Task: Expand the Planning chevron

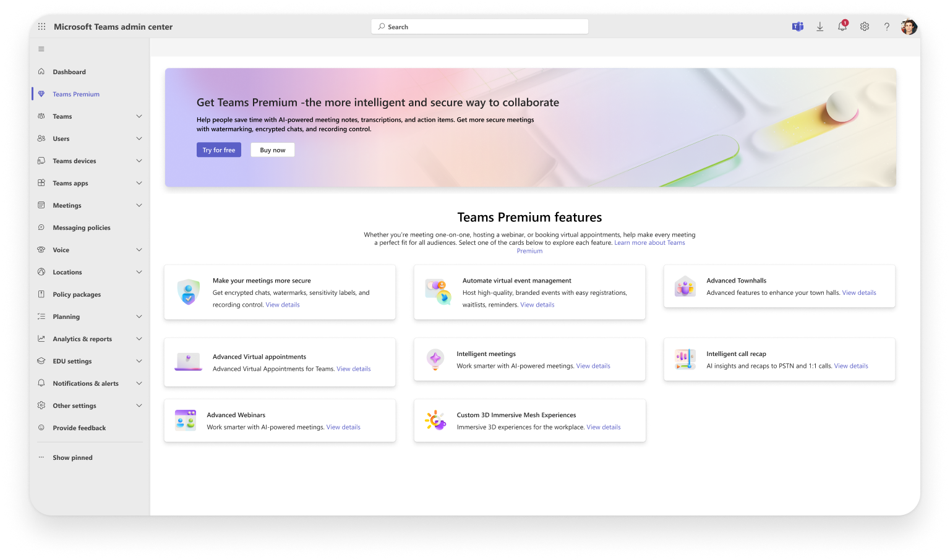Action: pos(139,316)
